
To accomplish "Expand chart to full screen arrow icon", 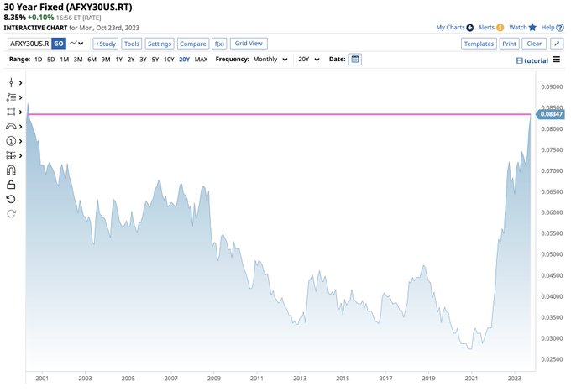I will click(557, 44).
